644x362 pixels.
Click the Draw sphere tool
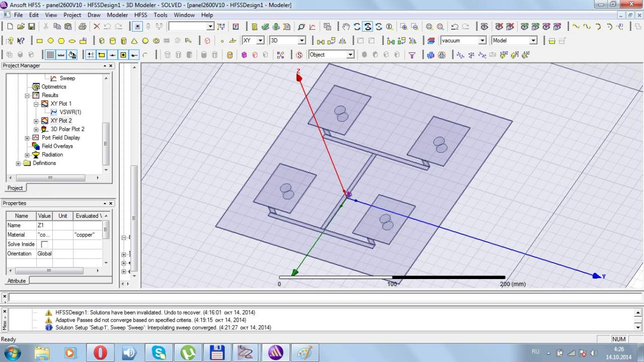(145, 41)
